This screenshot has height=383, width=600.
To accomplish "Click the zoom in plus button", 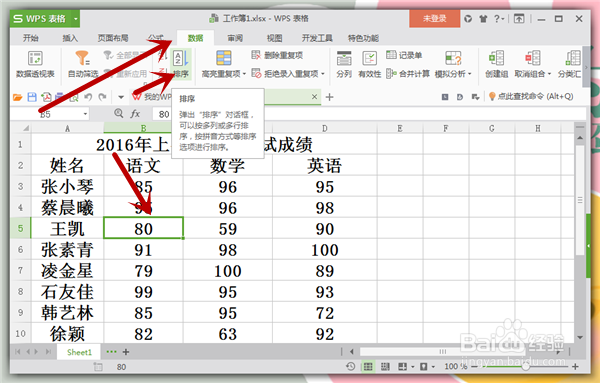I will click(x=575, y=367).
